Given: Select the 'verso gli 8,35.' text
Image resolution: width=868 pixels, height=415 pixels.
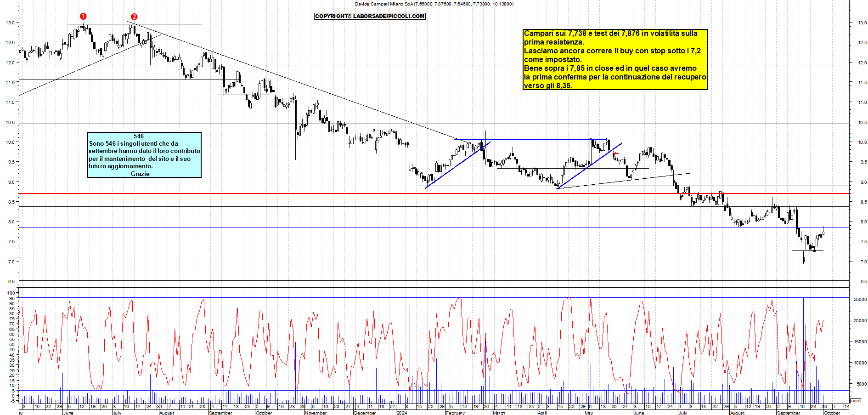Looking at the screenshot, I should (x=548, y=86).
